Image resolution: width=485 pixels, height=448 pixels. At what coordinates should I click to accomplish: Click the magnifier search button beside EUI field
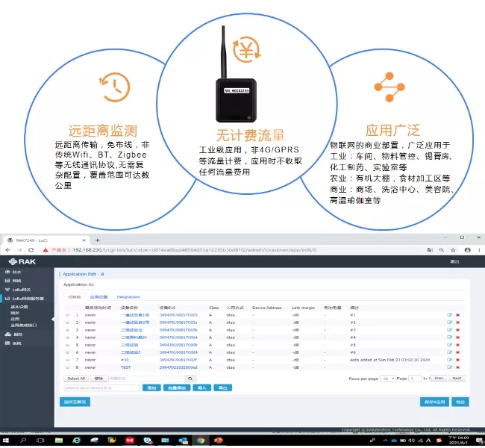[190, 379]
